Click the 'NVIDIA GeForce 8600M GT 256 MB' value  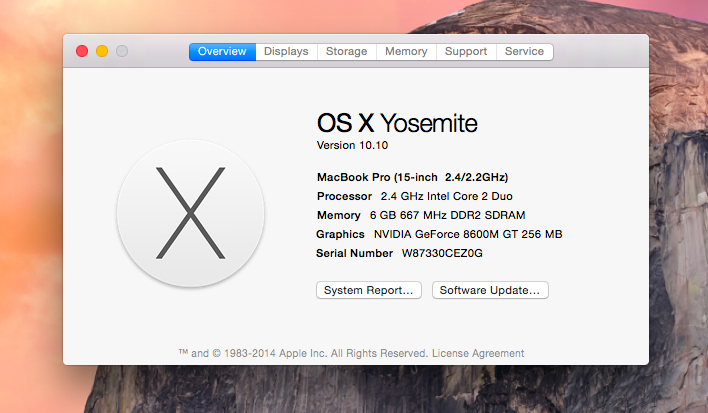[x=468, y=234]
